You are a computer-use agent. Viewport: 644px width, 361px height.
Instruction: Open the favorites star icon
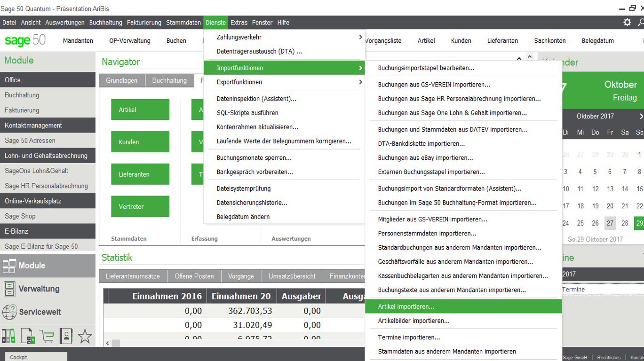[x=85, y=336]
